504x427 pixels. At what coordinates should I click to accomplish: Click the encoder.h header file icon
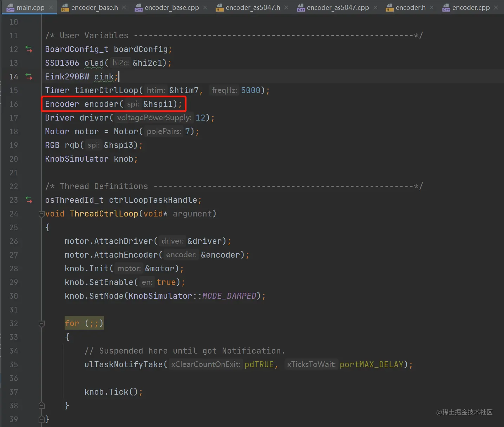coord(390,7)
